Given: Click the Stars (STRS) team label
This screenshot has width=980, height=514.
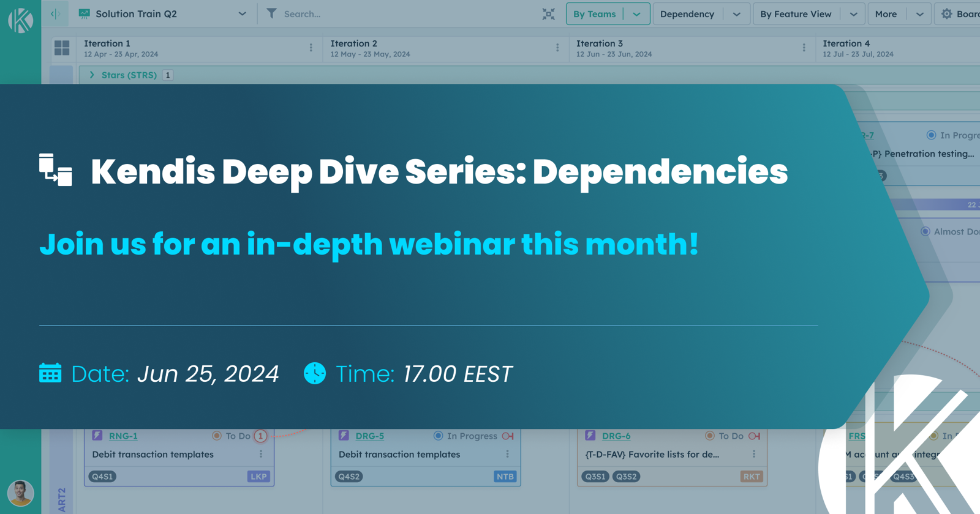Looking at the screenshot, I should click(129, 75).
